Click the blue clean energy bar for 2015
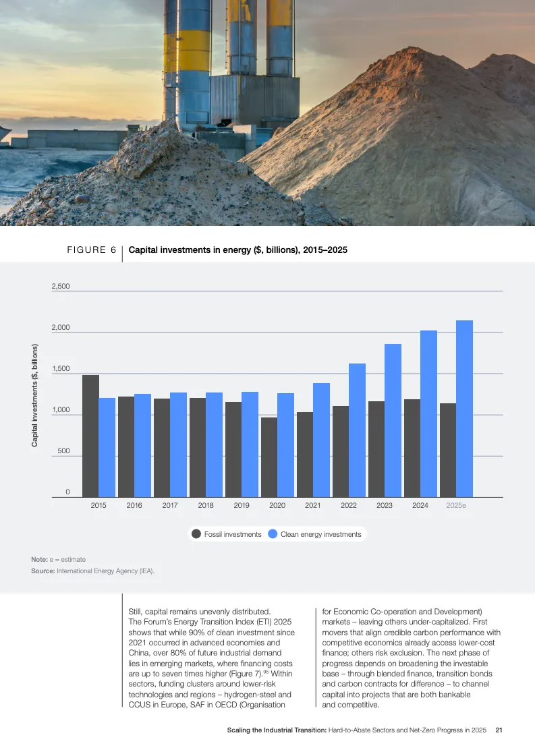 pyautogui.click(x=107, y=447)
